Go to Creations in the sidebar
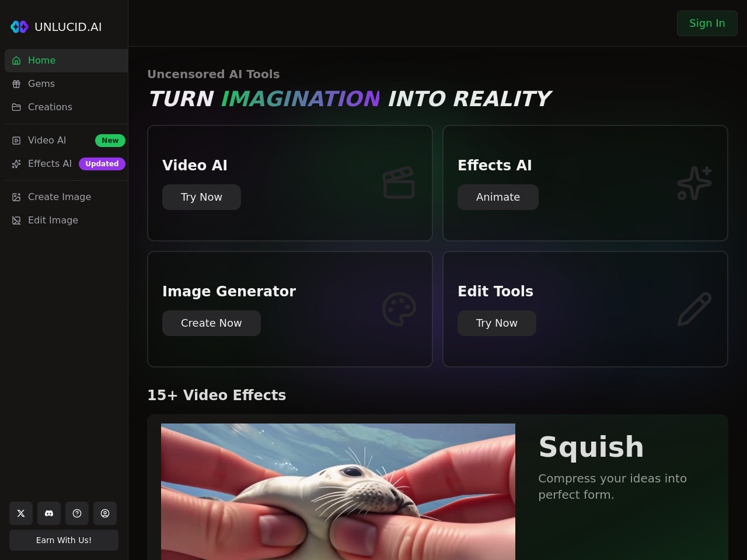 point(67,107)
